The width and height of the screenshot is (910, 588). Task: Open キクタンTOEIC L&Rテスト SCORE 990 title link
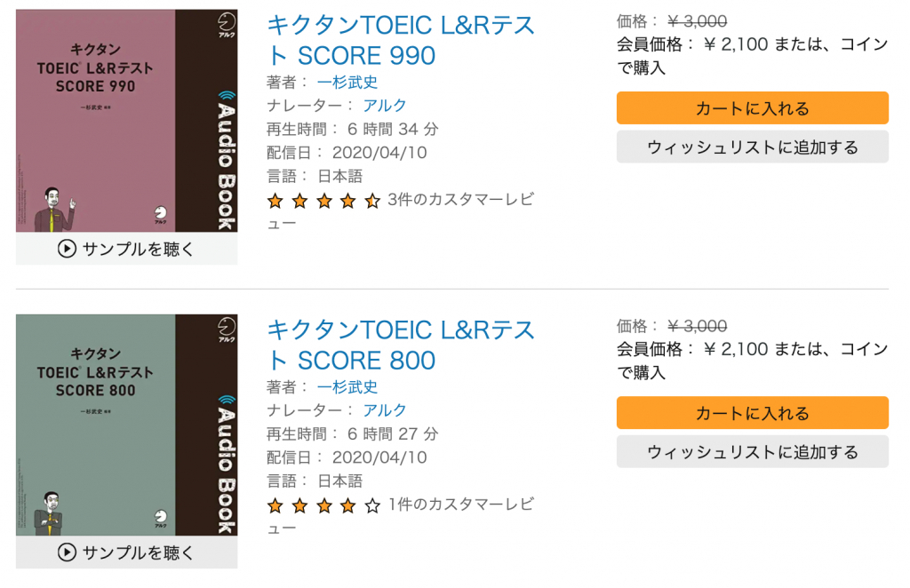point(401,40)
